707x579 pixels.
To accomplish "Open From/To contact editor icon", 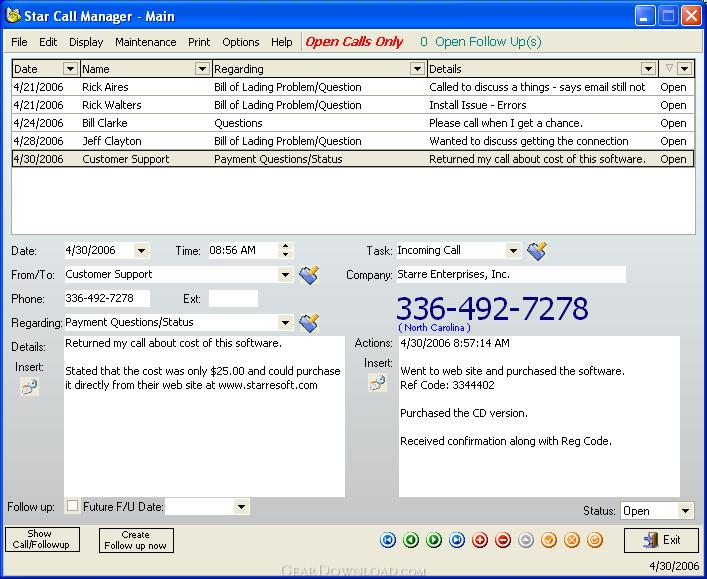I will 309,275.
